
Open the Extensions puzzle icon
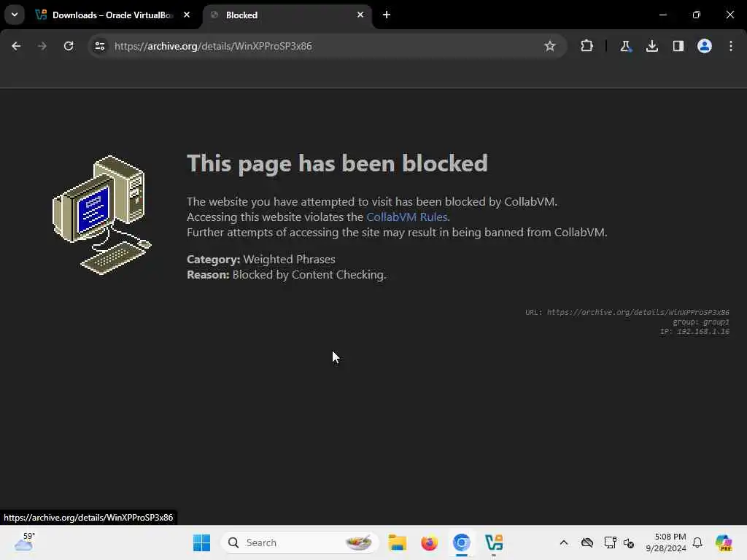pos(587,46)
